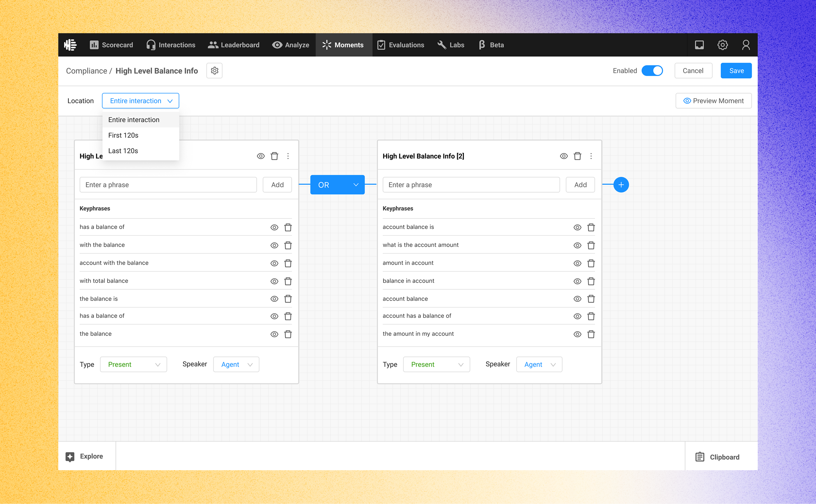The image size is (816, 504).
Task: Preview keyphrase 'the balance'
Action: point(274,334)
